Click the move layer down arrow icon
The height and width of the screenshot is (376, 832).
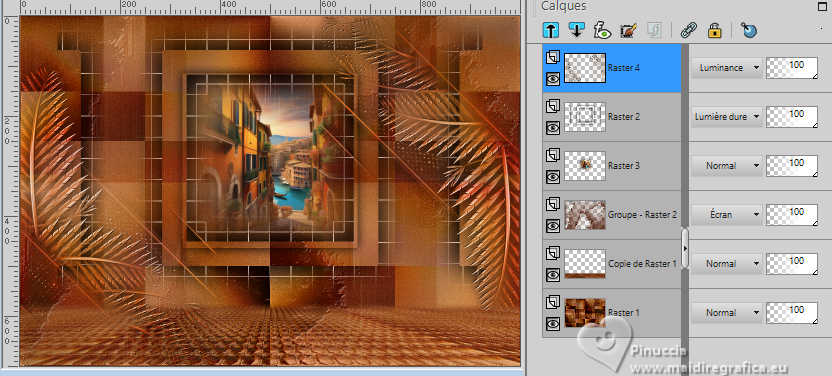(x=576, y=30)
